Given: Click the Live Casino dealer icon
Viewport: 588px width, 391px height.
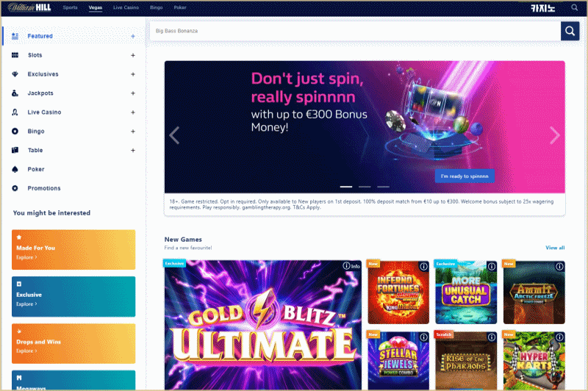Looking at the screenshot, I should (x=15, y=112).
